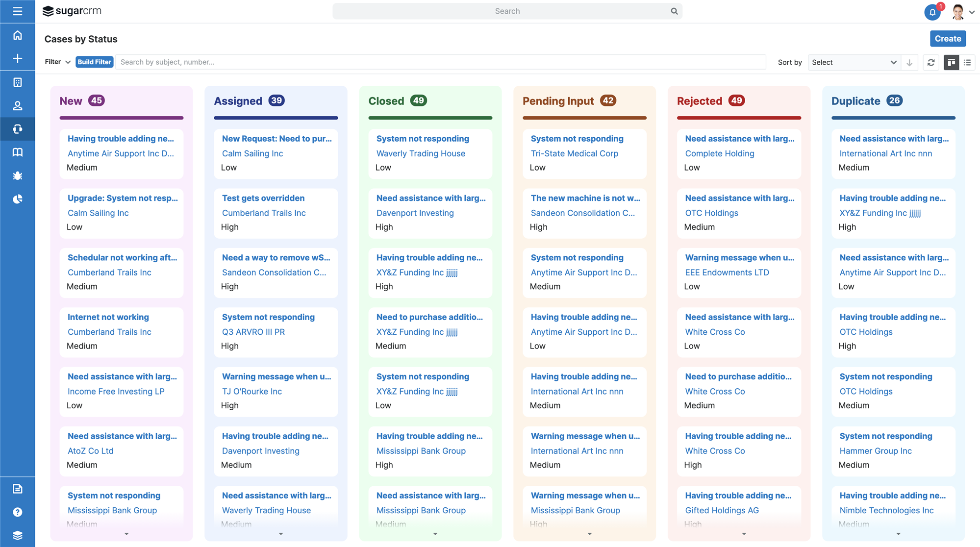Go to Home via sidebar icon
Image resolution: width=980 pixels, height=547 pixels.
click(x=17, y=35)
